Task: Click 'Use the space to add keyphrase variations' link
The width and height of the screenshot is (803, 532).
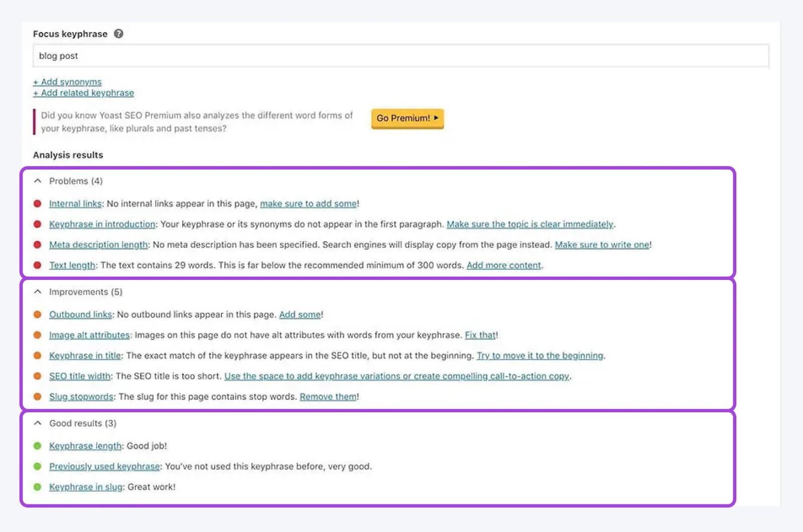Action: click(396, 376)
